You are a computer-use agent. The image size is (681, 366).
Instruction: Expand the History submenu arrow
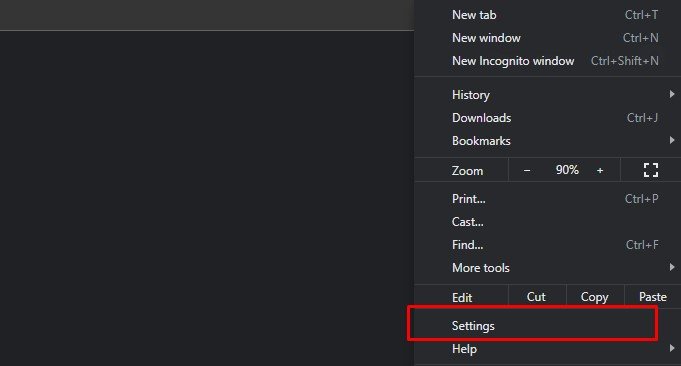672,94
